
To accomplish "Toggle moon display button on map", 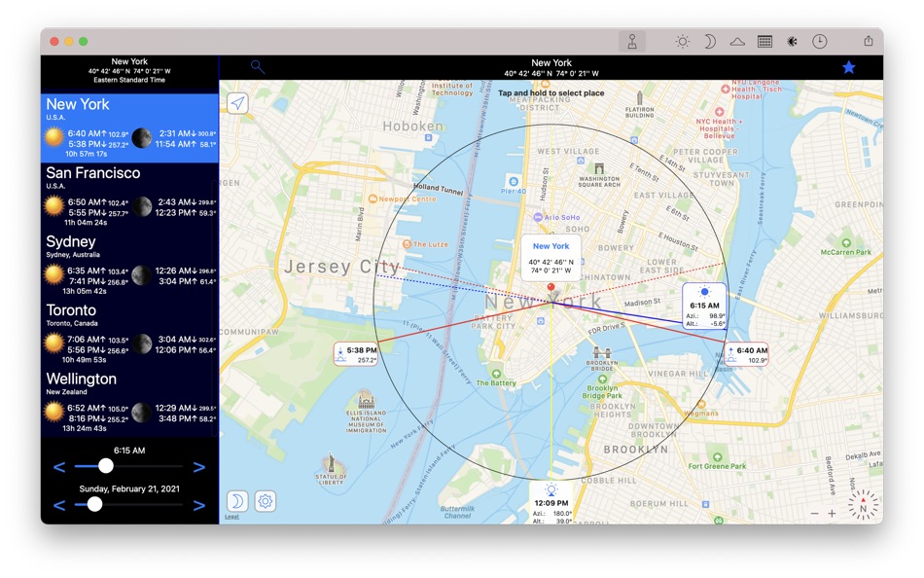I will click(x=237, y=501).
